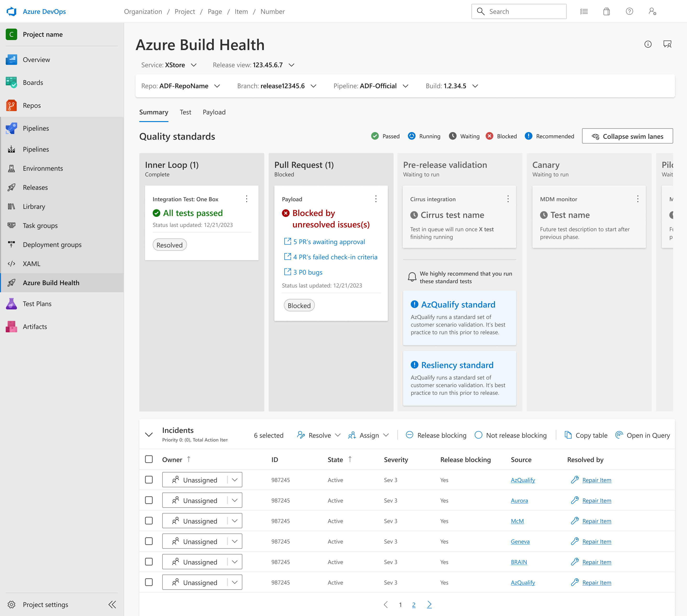
Task: Open the Service XStore dropdown
Action: 169,65
